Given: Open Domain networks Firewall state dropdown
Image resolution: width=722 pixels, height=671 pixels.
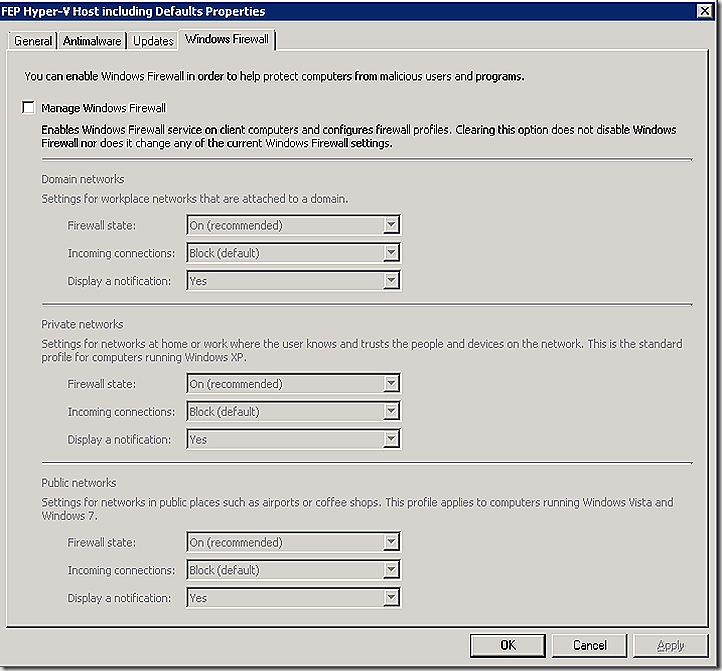Looking at the screenshot, I should pyautogui.click(x=293, y=225).
